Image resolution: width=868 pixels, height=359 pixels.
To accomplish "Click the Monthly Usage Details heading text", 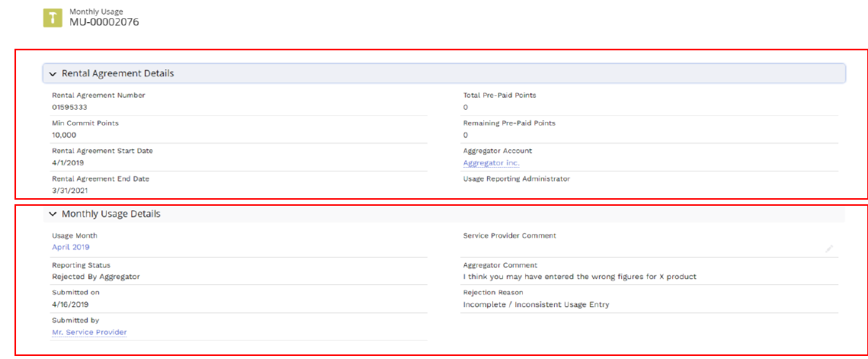I will (x=111, y=214).
